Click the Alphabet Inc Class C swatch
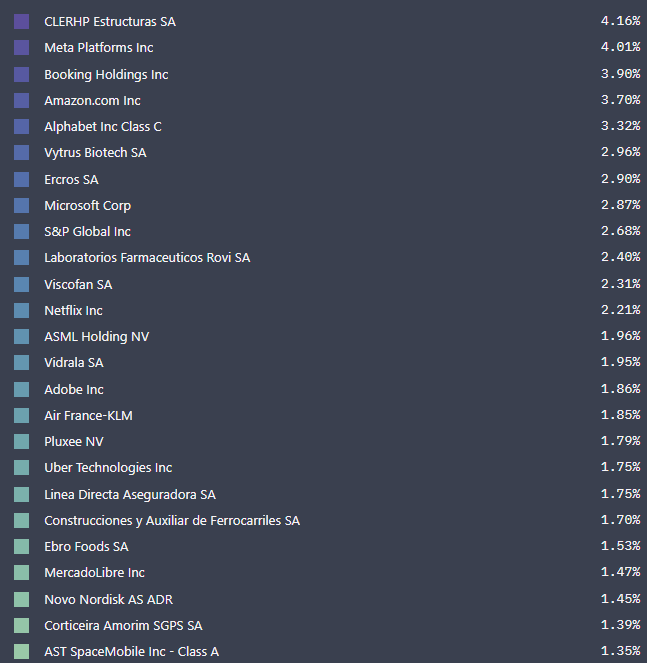 (x=22, y=127)
